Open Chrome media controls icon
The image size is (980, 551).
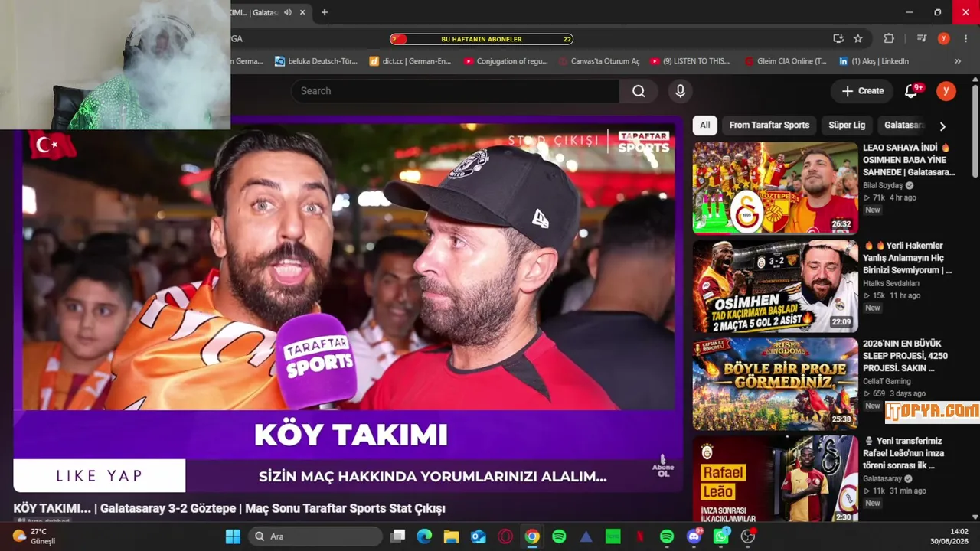pos(922,39)
